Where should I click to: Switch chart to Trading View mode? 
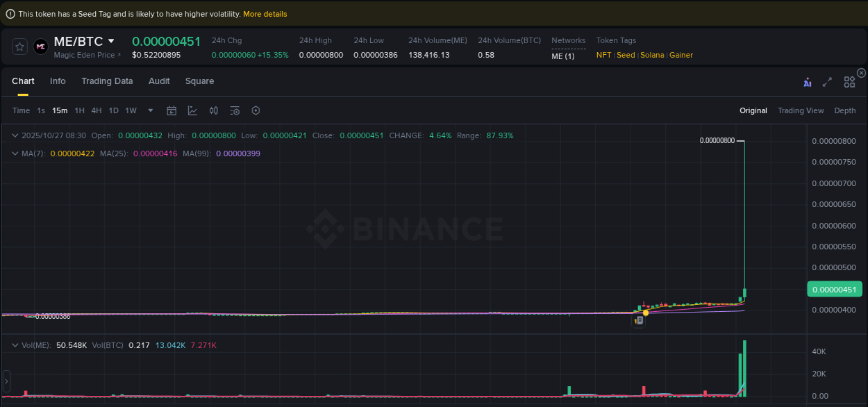(x=801, y=110)
